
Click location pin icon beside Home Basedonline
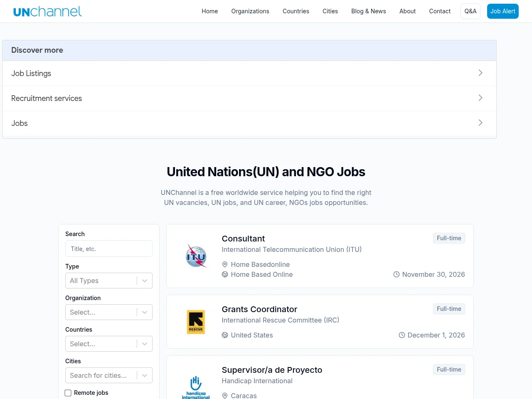(x=225, y=264)
